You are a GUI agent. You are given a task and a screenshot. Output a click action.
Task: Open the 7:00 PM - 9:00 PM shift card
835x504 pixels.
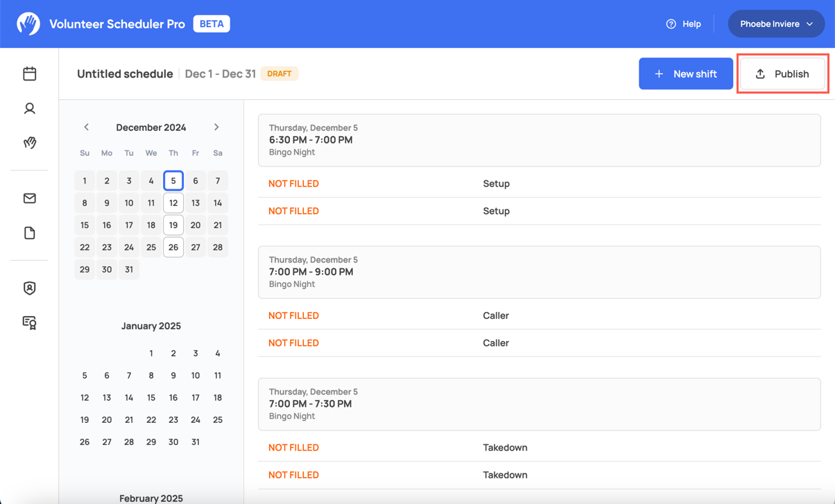pyautogui.click(x=539, y=272)
